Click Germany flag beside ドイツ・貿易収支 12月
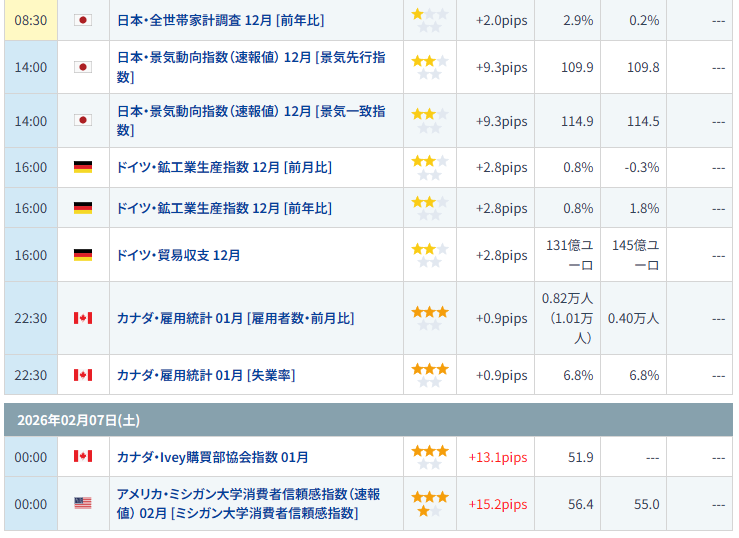 pos(83,255)
